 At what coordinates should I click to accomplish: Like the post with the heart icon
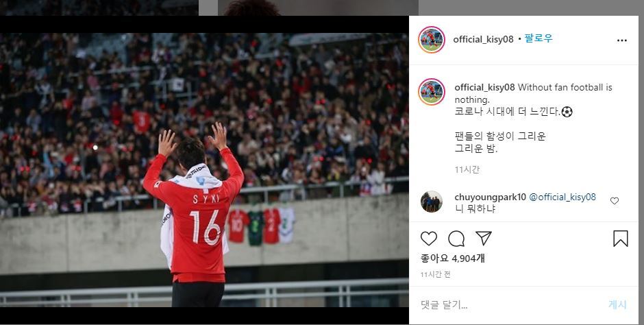[429, 239]
